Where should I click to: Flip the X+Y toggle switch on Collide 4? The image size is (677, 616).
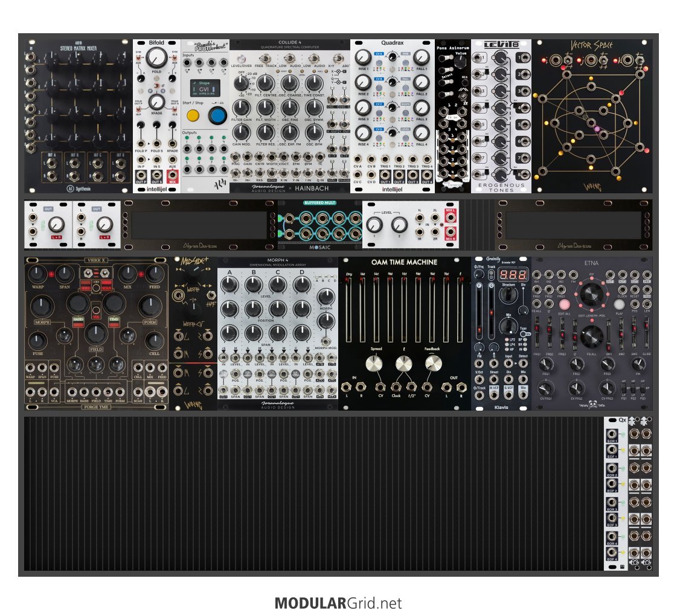338,59
